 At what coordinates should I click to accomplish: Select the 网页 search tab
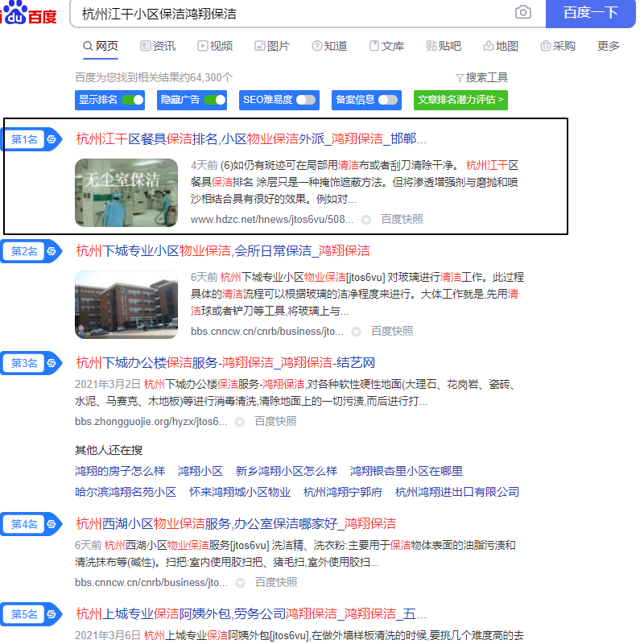click(101, 46)
